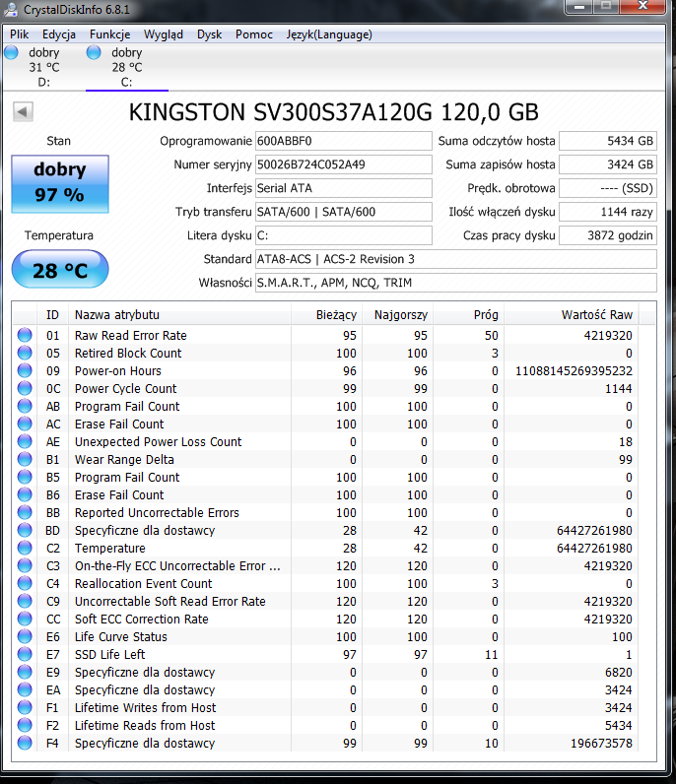Select the Lifetime Reads from Host row

tap(326, 725)
